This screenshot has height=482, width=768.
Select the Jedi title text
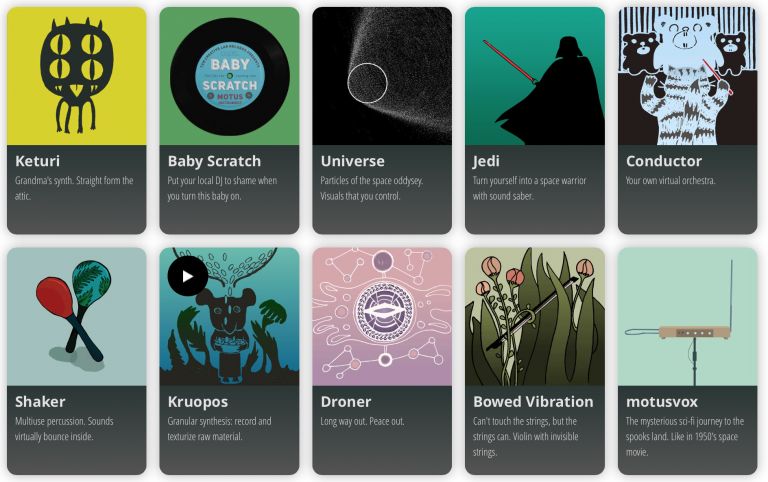point(486,161)
